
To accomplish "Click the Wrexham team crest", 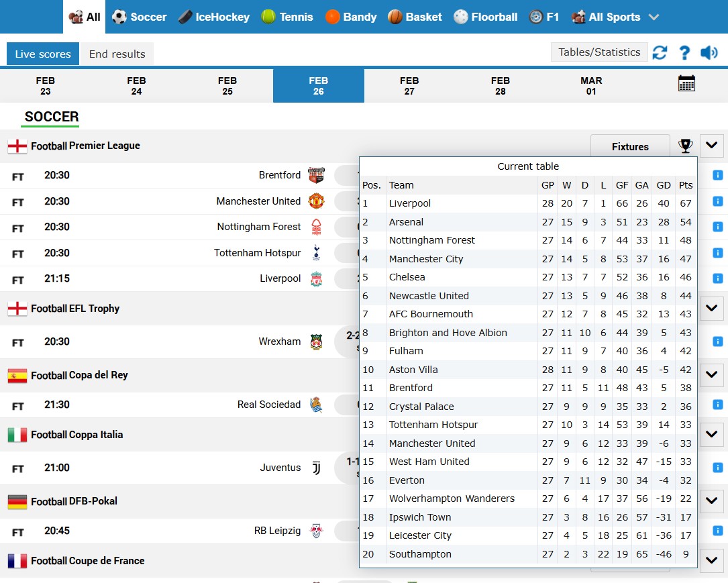I will [316, 341].
